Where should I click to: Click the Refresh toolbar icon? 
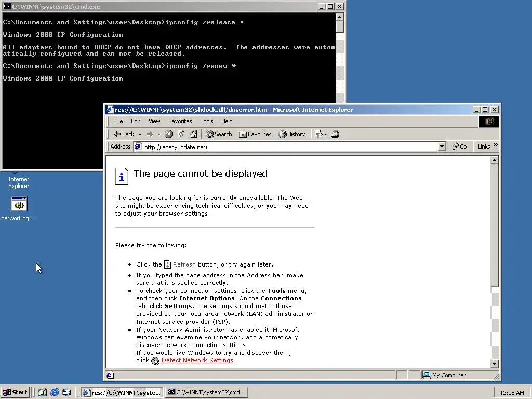(x=181, y=134)
